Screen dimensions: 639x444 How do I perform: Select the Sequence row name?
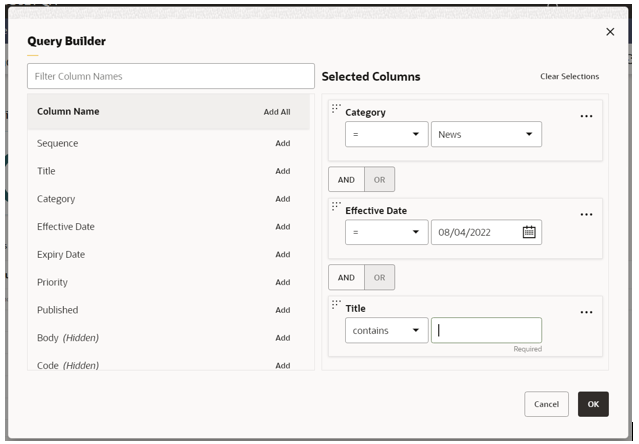click(x=57, y=143)
